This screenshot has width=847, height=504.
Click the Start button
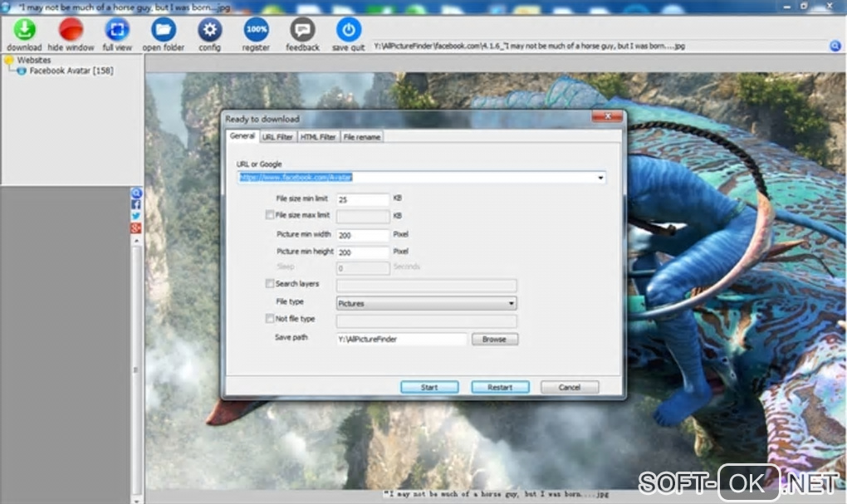point(429,387)
